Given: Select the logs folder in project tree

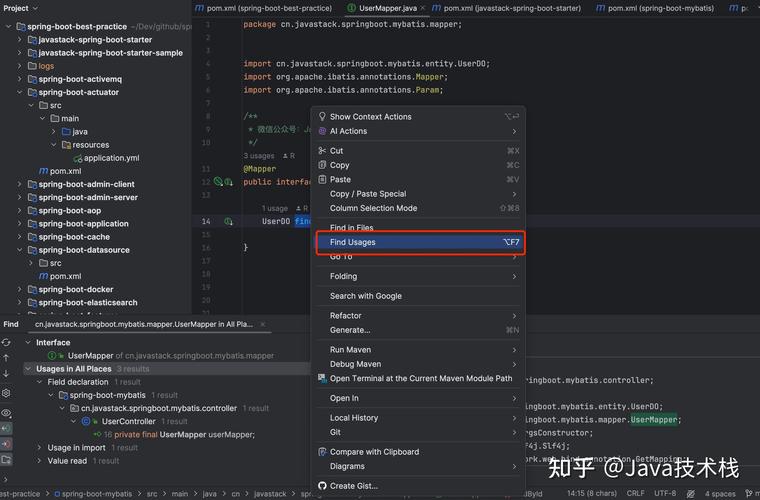Looking at the screenshot, I should click(46, 66).
